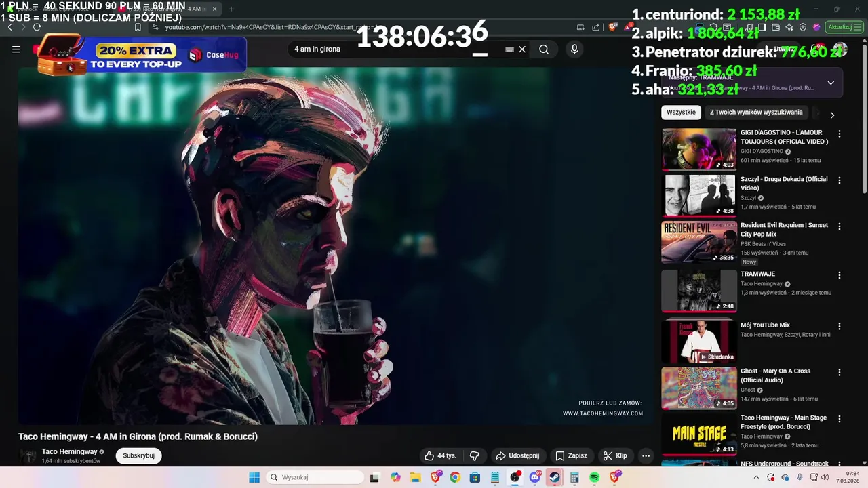The image size is (868, 488).
Task: Open options menu for Mój YouTube Mix
Action: point(840,326)
